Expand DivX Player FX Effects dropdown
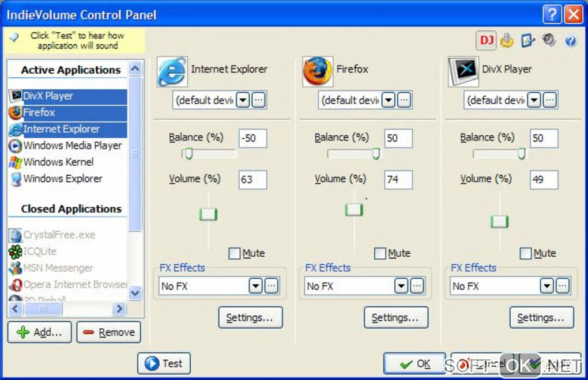 pos(546,286)
